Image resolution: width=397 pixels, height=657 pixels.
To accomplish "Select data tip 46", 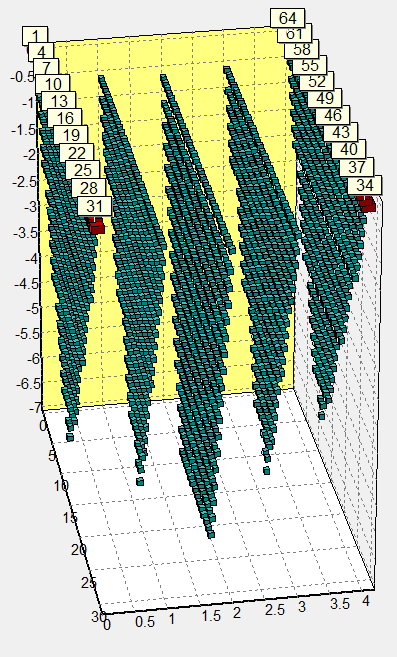I will [332, 115].
